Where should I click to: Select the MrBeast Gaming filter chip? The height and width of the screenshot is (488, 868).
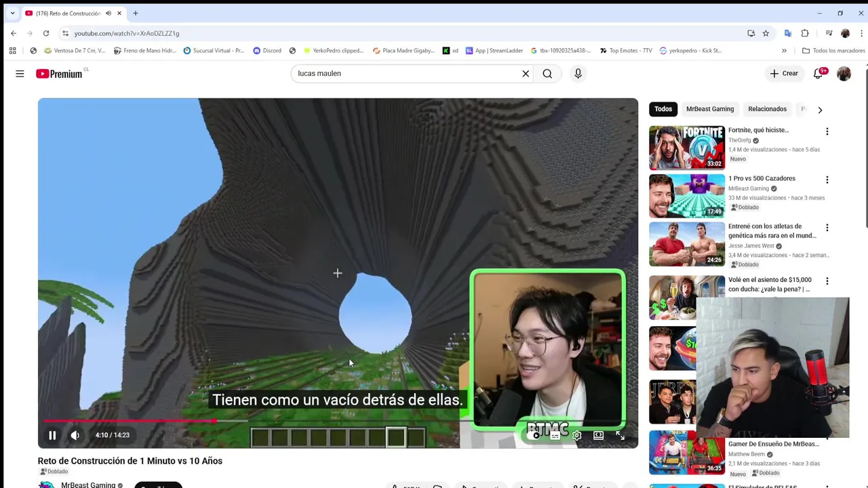pos(710,109)
